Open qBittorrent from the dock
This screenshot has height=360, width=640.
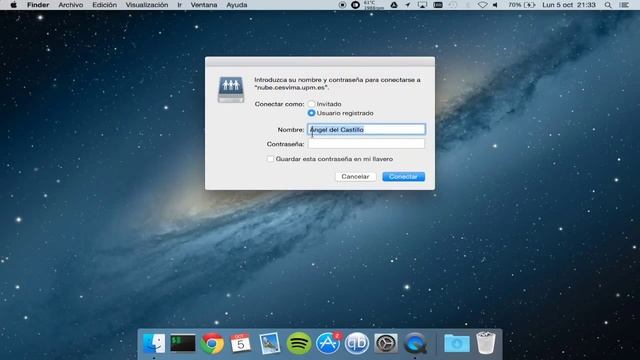pyautogui.click(x=357, y=343)
